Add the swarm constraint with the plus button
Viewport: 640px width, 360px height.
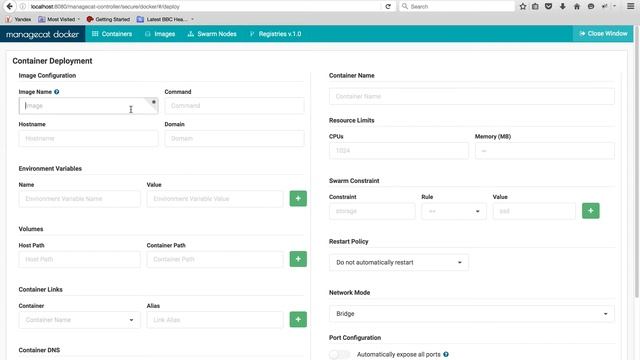point(591,211)
